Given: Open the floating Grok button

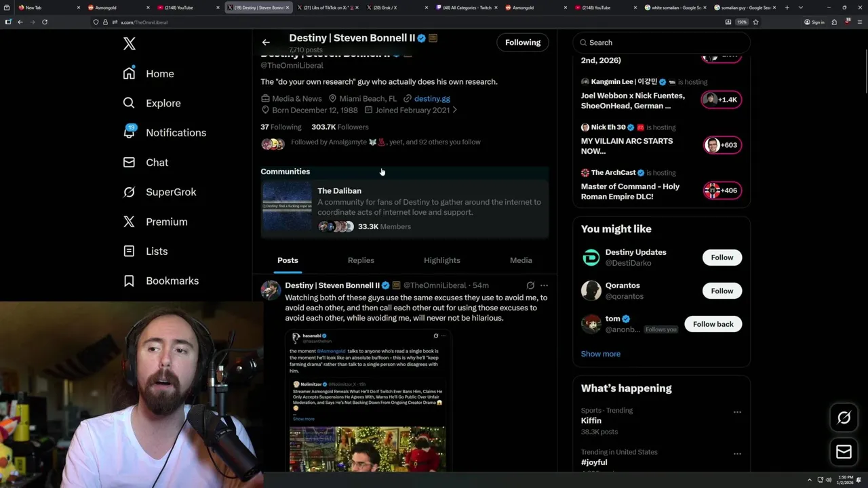Looking at the screenshot, I should click(x=844, y=418).
